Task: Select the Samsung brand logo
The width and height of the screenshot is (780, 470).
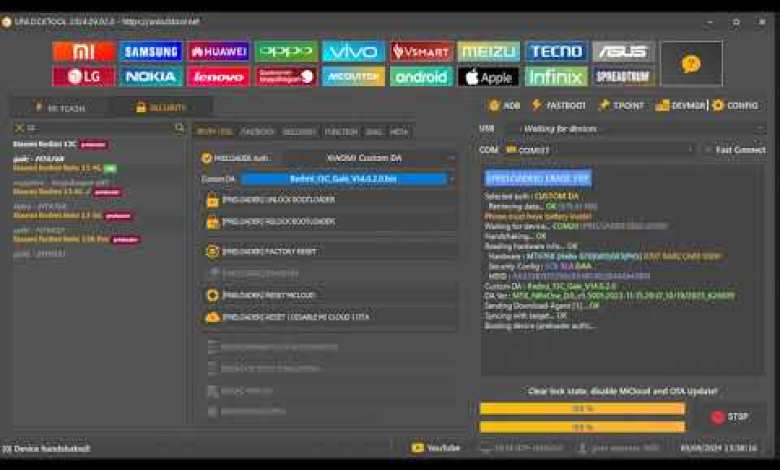Action: tap(151, 52)
